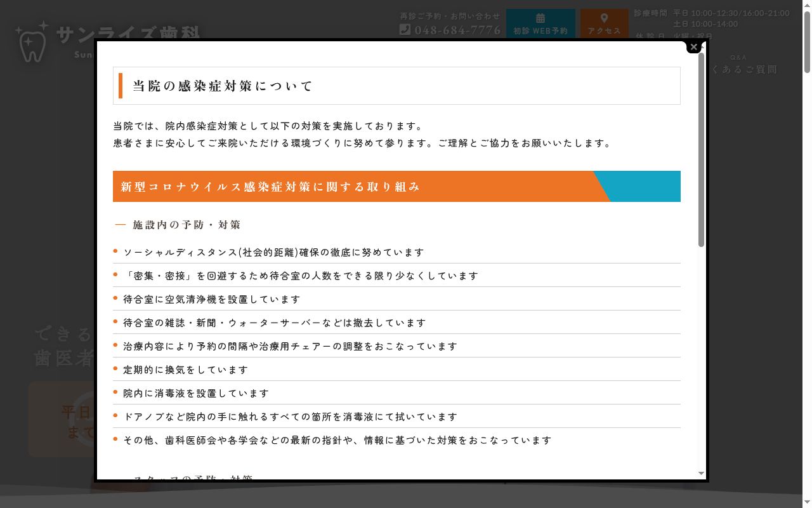Click the sentence starting 患者さまに安心して
The width and height of the screenshot is (812, 508).
(x=362, y=143)
